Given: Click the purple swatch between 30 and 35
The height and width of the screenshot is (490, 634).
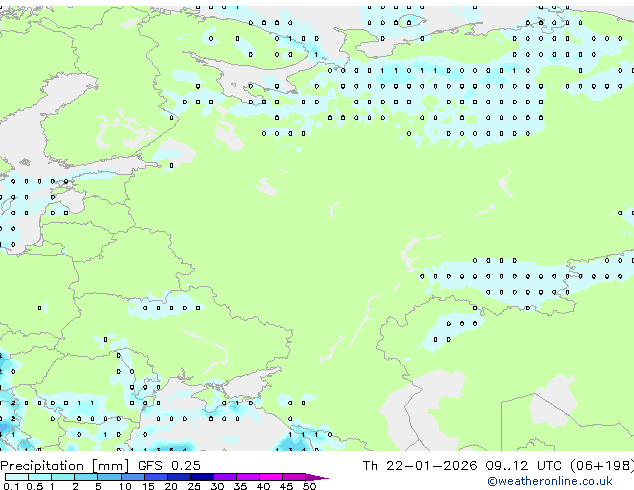Looking at the screenshot, I should (224, 477).
